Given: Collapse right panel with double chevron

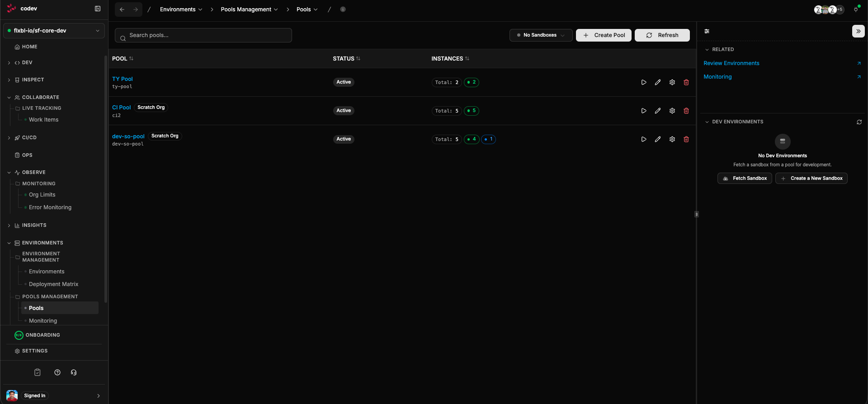Looking at the screenshot, I should click(859, 31).
